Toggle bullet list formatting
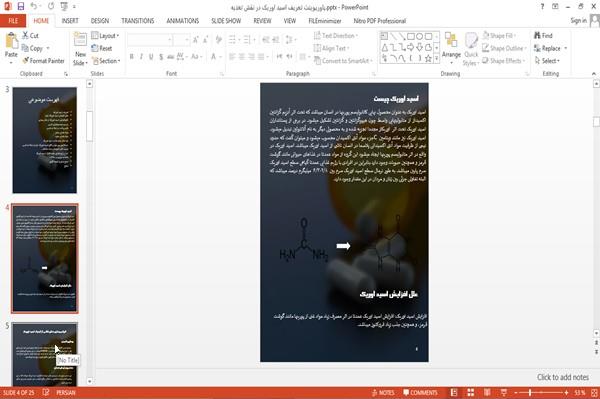This screenshot has width=600, height=399. coord(234,39)
